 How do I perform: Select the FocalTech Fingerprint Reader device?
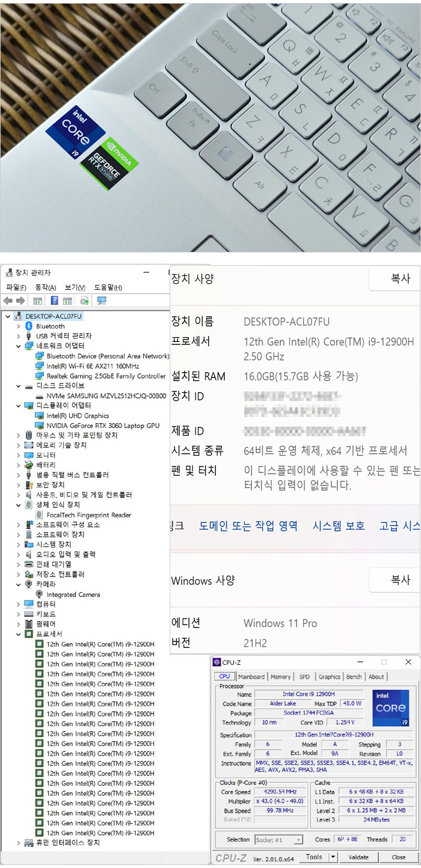(x=88, y=515)
